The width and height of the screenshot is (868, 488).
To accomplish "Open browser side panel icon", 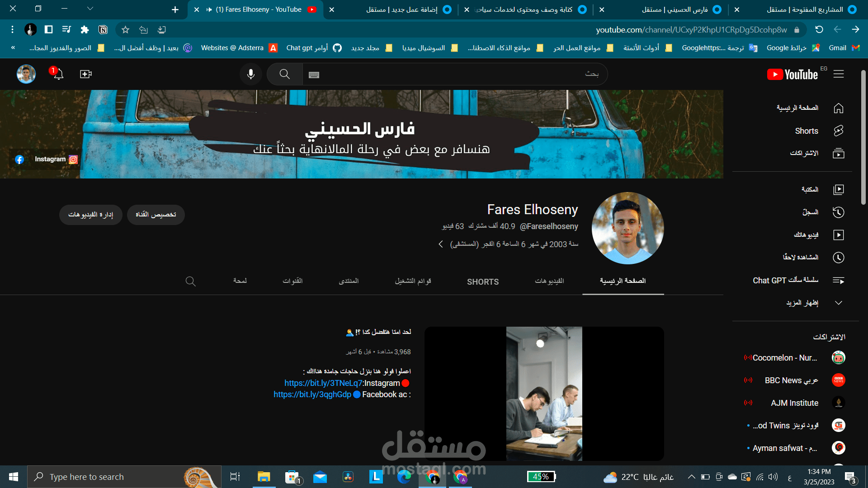I will [48, 30].
